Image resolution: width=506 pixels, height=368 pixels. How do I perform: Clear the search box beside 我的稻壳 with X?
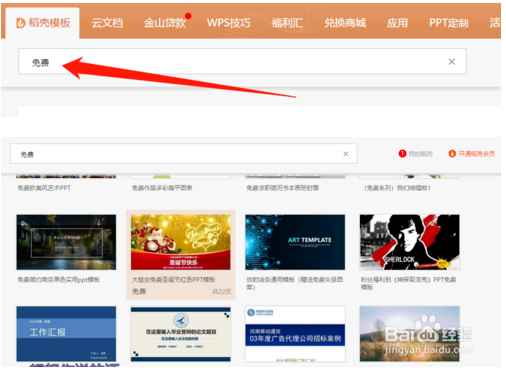pyautogui.click(x=346, y=154)
